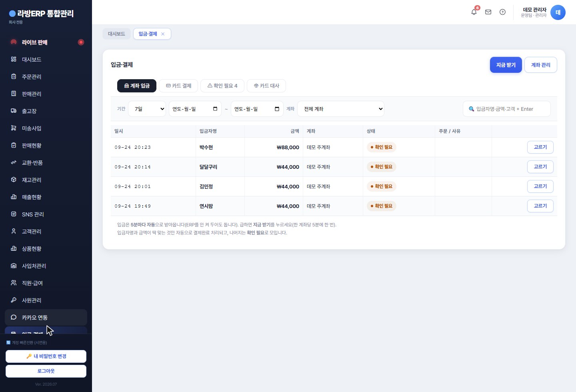
Task: Click 고르기 for 박수현 row
Action: coord(540,147)
